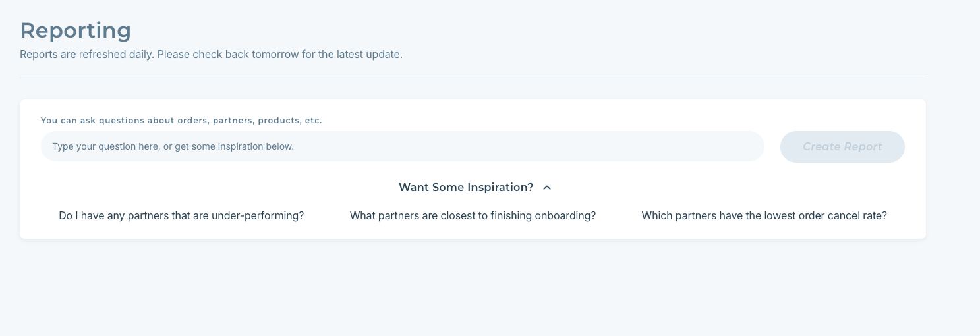Click the word "under-performing?" in the first suggestion
The width and height of the screenshot is (980, 336).
(258, 215)
